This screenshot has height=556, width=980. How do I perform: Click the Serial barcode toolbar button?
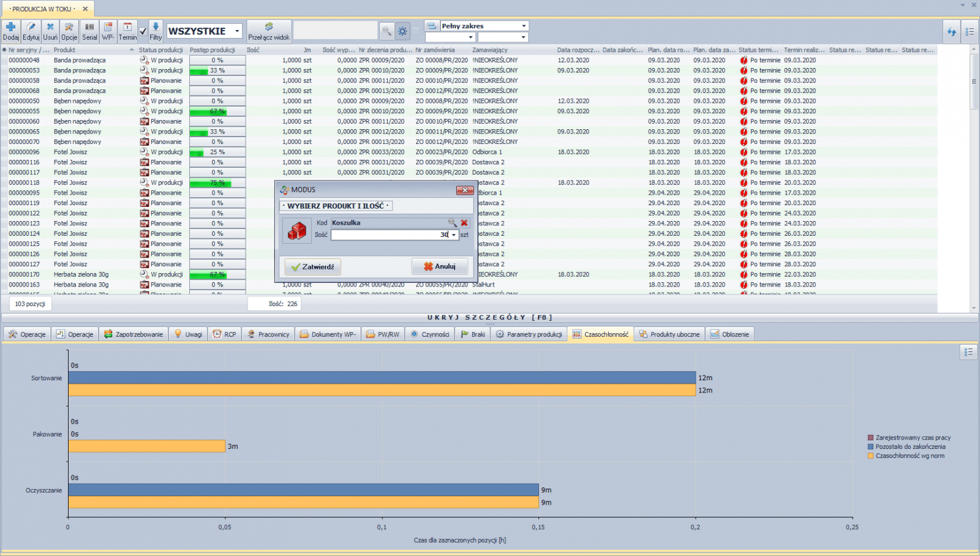89,31
